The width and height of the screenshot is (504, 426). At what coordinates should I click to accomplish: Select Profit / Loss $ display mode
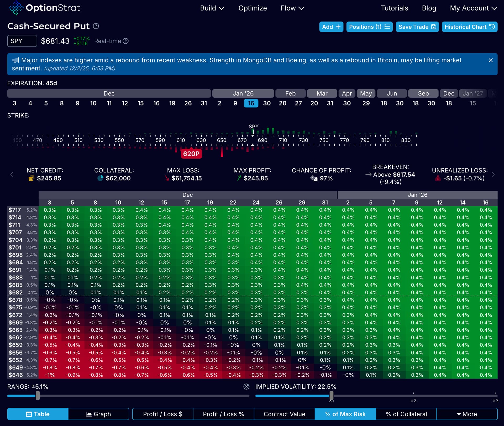click(x=163, y=414)
